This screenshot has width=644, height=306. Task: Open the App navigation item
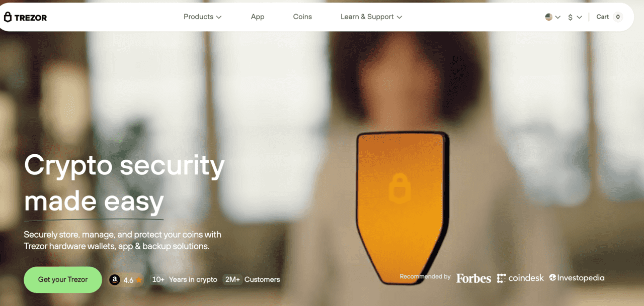[258, 17]
